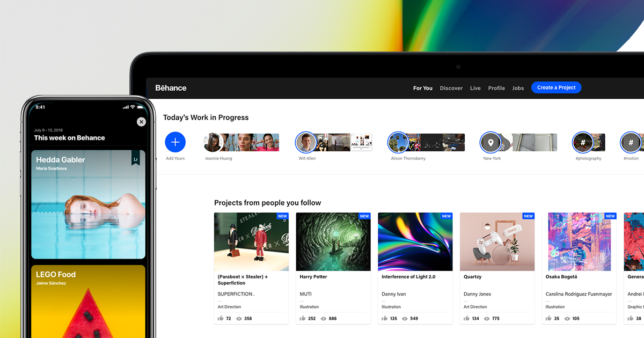The height and width of the screenshot is (338, 644).
Task: Click the Create a Project button
Action: [556, 87]
